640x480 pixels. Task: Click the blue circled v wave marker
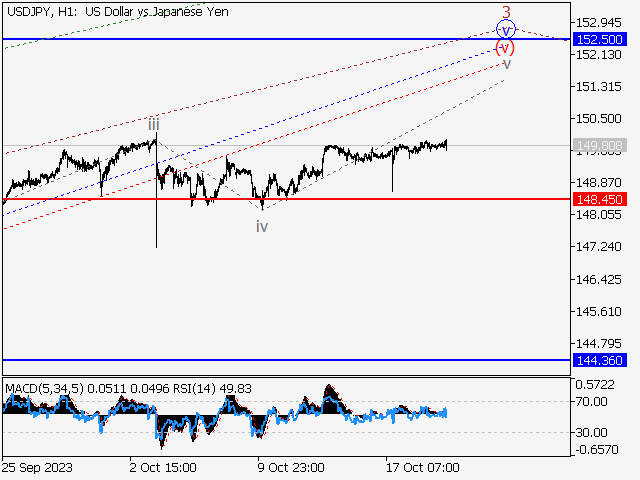tap(506, 29)
